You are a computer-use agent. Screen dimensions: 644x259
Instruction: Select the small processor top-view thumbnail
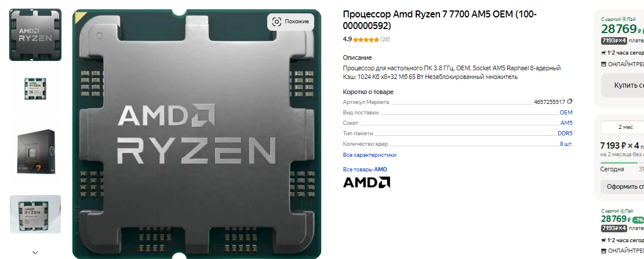click(35, 88)
